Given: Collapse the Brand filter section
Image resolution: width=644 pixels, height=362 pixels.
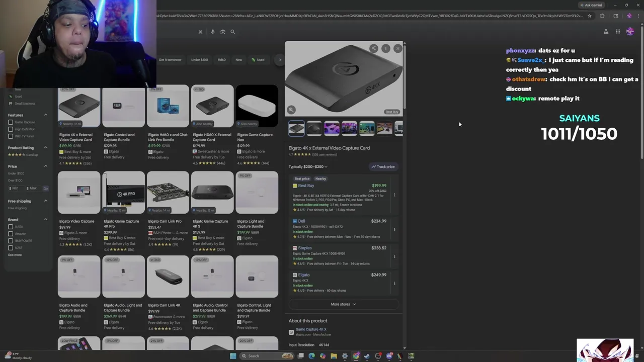Looking at the screenshot, I should coord(45,220).
